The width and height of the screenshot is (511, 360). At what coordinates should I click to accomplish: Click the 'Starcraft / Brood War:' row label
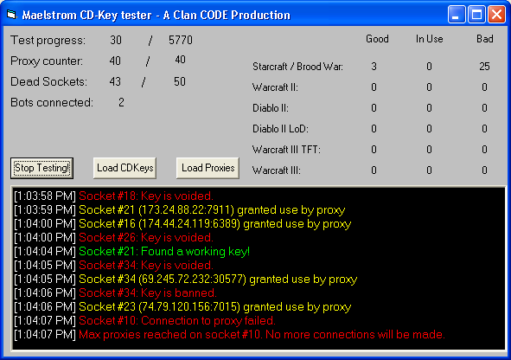pos(298,66)
